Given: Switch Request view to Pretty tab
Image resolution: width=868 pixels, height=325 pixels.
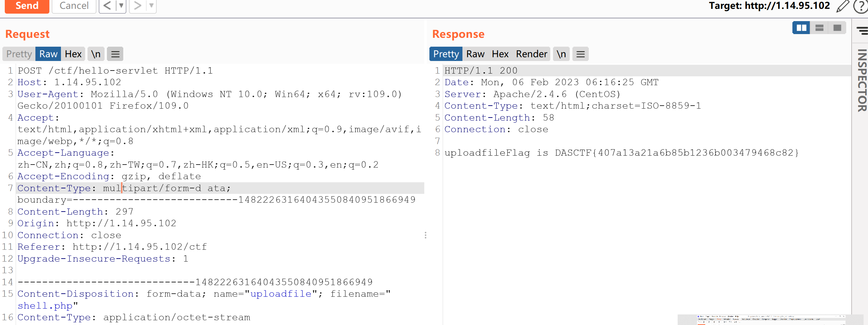Looking at the screenshot, I should 19,54.
